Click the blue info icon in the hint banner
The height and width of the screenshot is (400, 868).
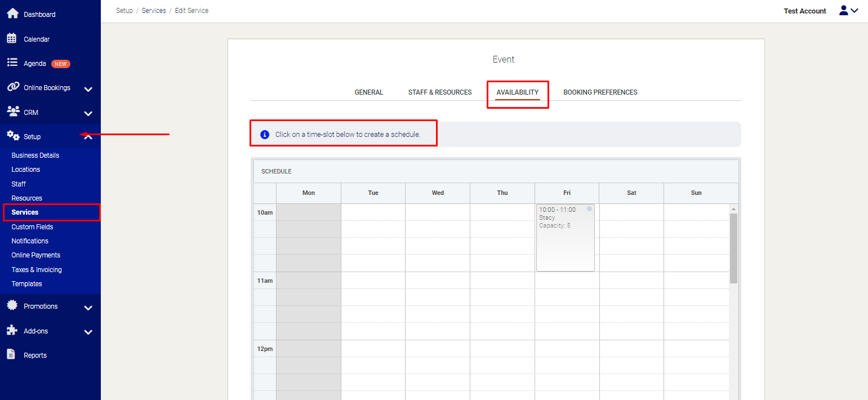265,135
